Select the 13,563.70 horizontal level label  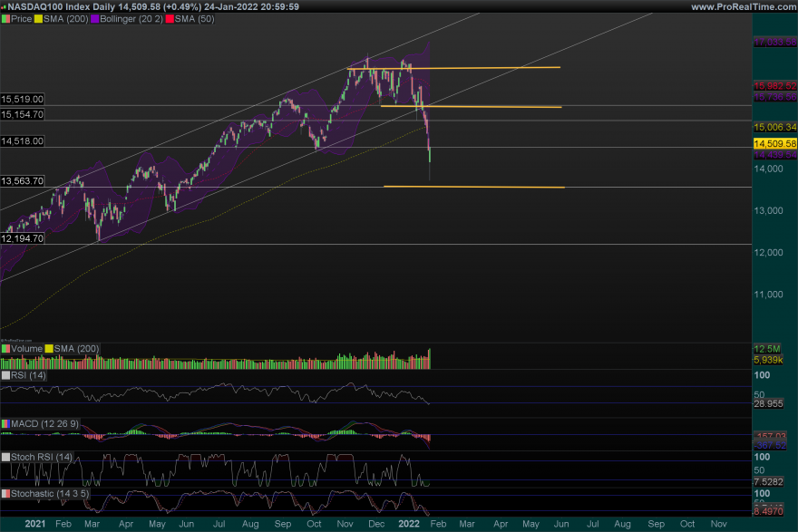click(22, 180)
